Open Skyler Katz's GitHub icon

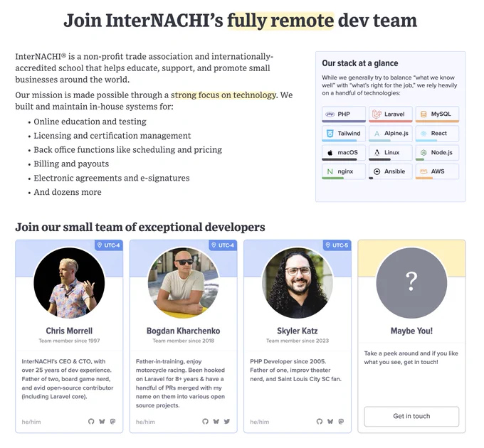click(320, 422)
